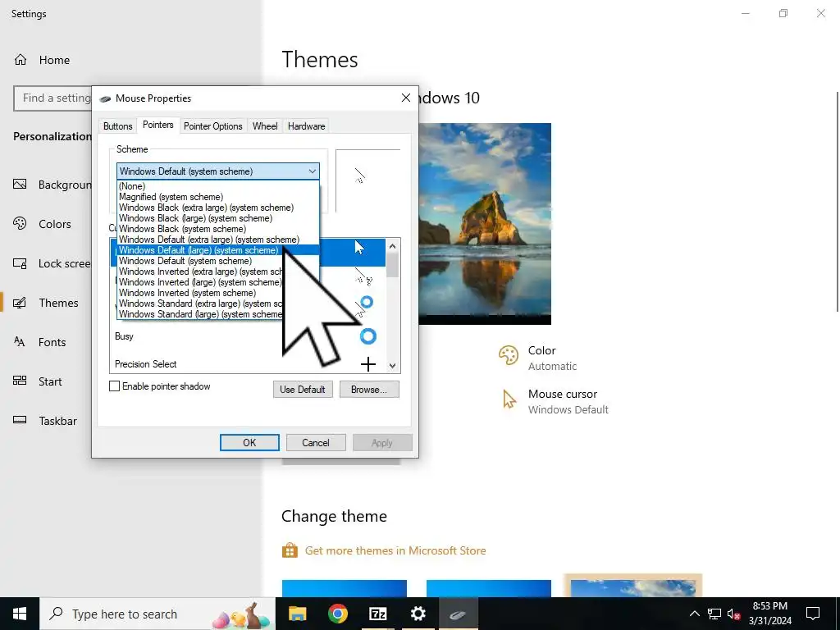Screen dimensions: 840x630
Task: Click OK in Mouse Properties
Action: pyautogui.click(x=249, y=442)
